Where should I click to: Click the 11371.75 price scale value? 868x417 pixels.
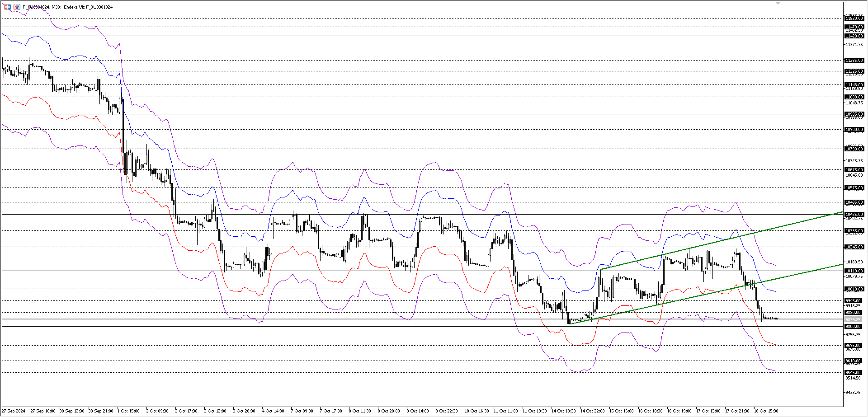pos(854,45)
